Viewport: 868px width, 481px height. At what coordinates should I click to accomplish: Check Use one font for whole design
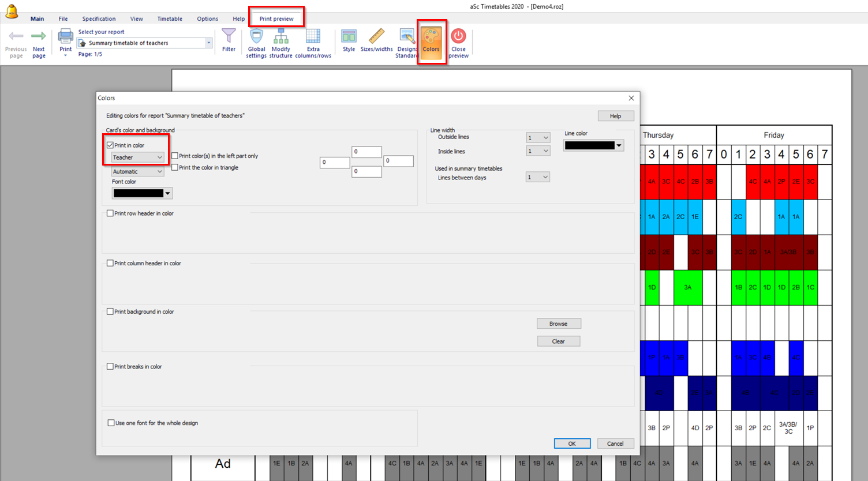(111, 423)
